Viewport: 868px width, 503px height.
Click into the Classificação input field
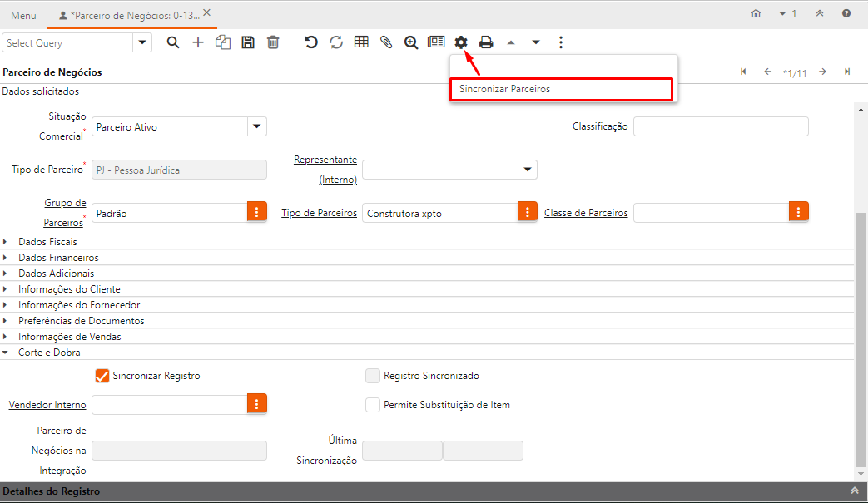tap(721, 126)
